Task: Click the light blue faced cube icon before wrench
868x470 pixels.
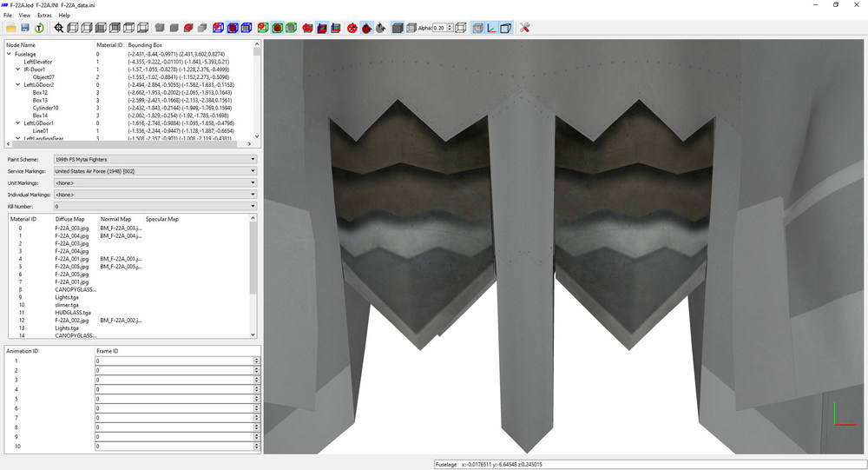Action: [505, 28]
